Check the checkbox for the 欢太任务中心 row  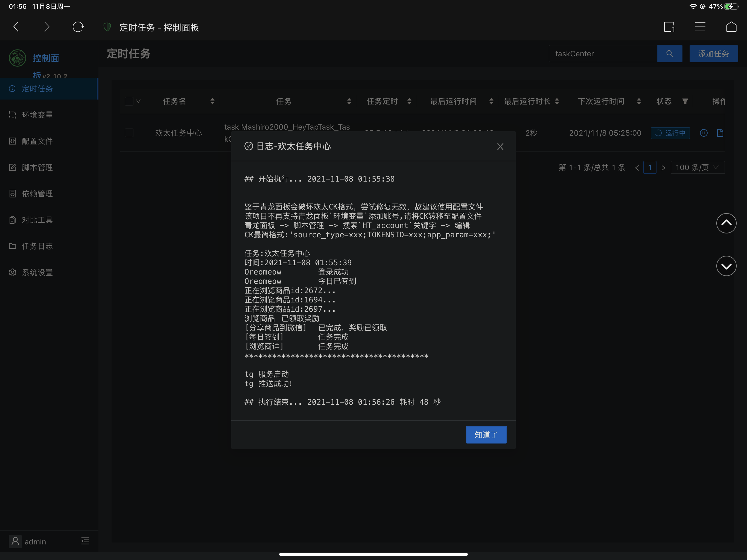(129, 133)
